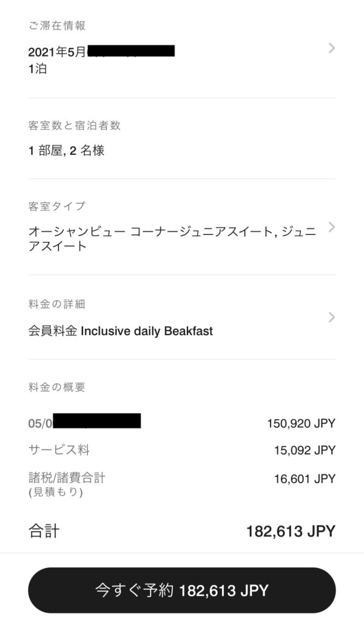The width and height of the screenshot is (364, 622).
Task: Tap the ご滞在情報 section heading
Action: pyautogui.click(x=56, y=26)
